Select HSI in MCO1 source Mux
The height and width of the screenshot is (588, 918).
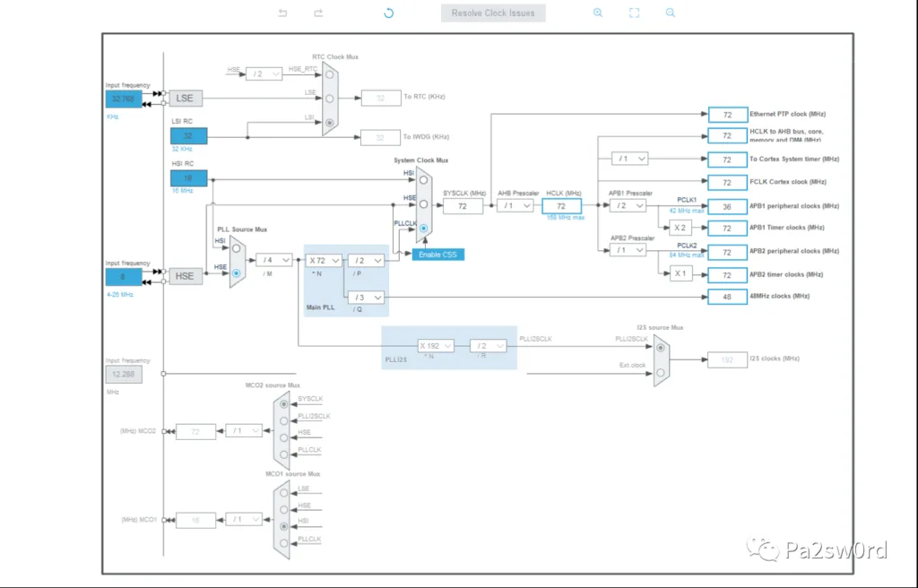click(x=284, y=526)
